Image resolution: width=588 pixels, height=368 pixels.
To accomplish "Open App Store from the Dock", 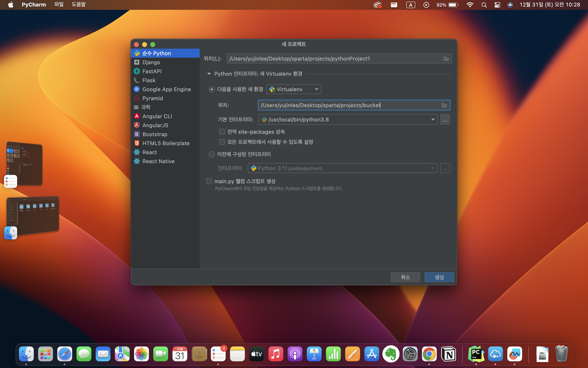I will pos(372,354).
